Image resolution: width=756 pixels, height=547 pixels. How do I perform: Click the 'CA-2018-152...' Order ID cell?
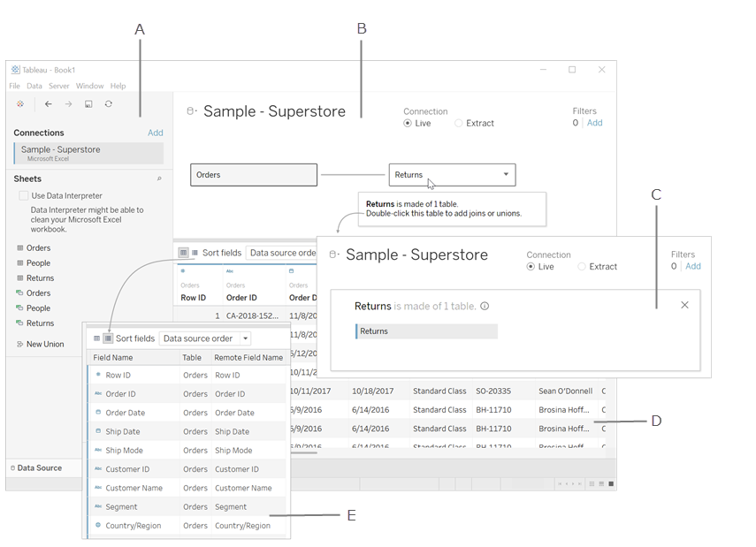pyautogui.click(x=252, y=315)
